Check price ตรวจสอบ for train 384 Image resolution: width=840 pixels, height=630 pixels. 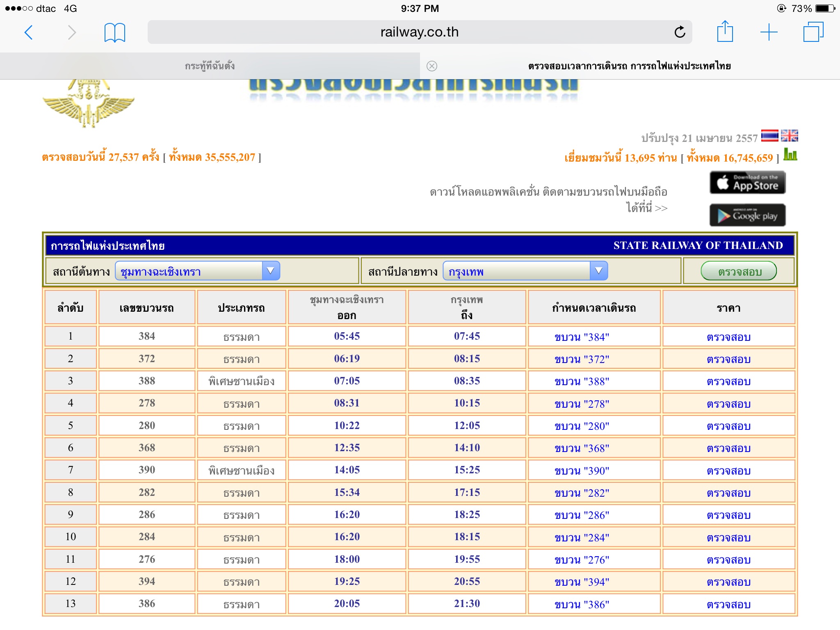[728, 337]
